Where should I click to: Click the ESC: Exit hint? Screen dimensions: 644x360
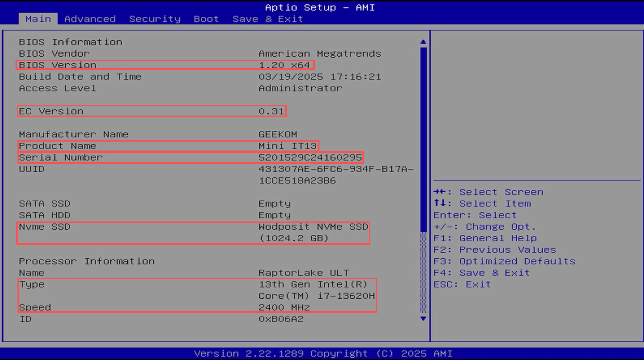[x=462, y=285]
